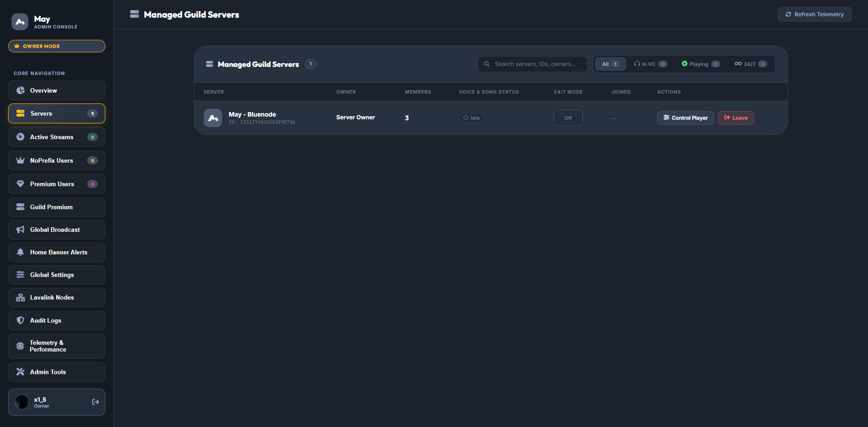
Task: Click the May bot logo icon
Action: coord(20,21)
